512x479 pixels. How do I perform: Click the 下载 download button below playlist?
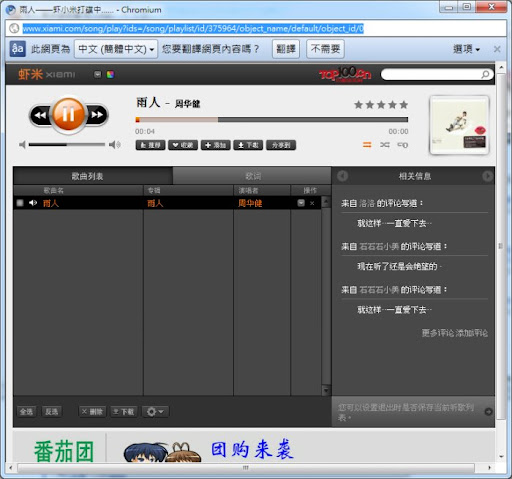coord(123,412)
